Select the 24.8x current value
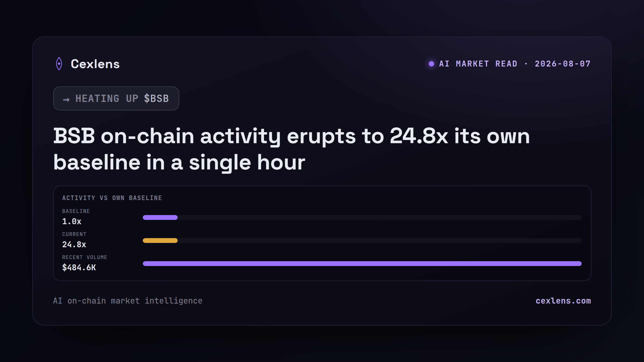Screen dimensions: 644x362 pyautogui.click(x=74, y=245)
